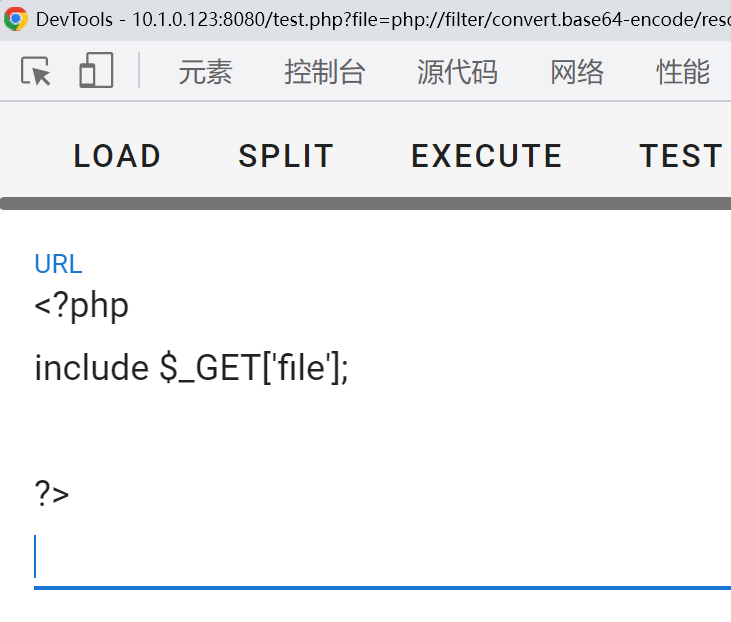Screen dimensions: 731x622
Task: Show the 性能 tab
Action: tap(683, 72)
